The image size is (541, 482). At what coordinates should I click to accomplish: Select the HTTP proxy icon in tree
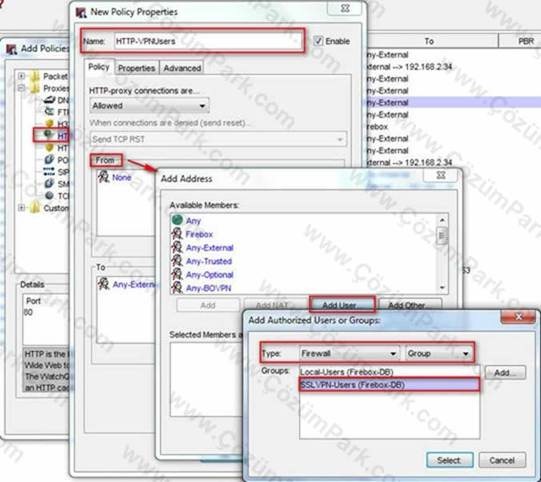point(49,134)
